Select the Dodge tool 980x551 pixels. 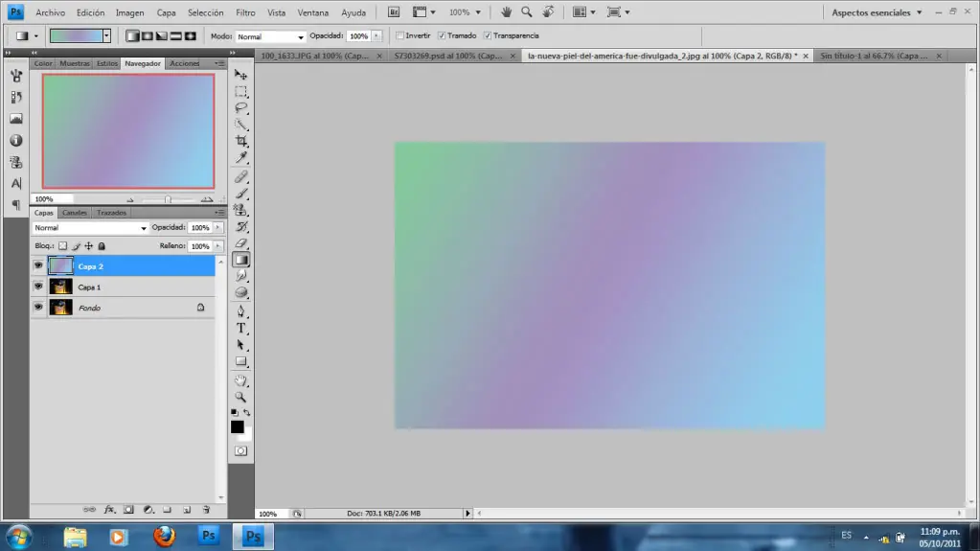pos(240,292)
